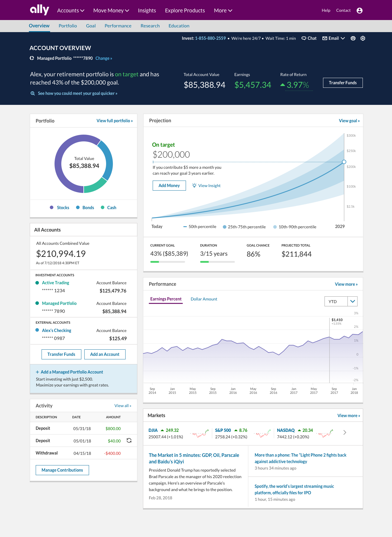Click the Add Money button
The image size is (392, 537).
tap(169, 186)
